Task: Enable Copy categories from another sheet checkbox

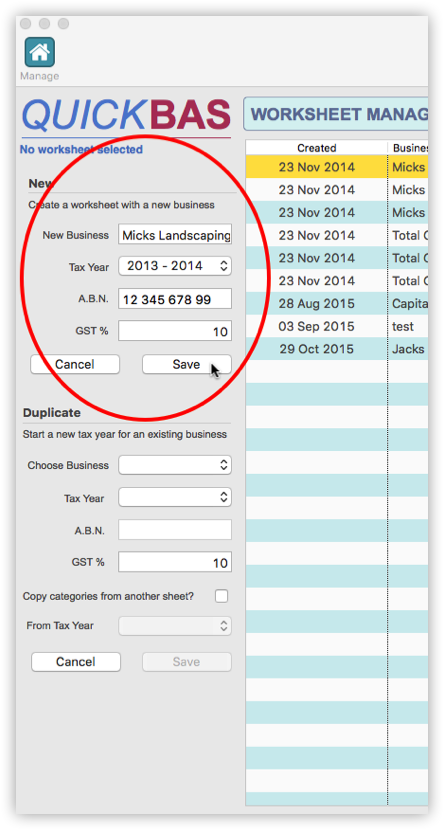Action: pos(221,596)
